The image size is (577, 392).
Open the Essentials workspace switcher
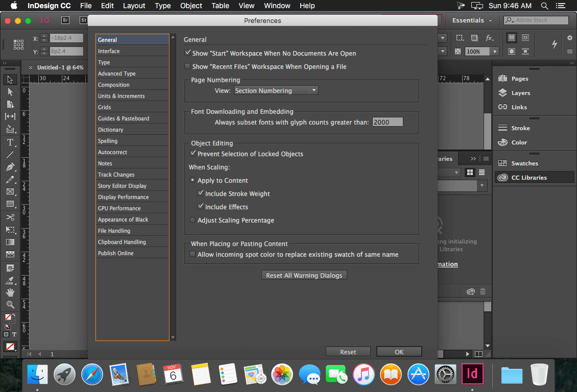click(x=469, y=20)
